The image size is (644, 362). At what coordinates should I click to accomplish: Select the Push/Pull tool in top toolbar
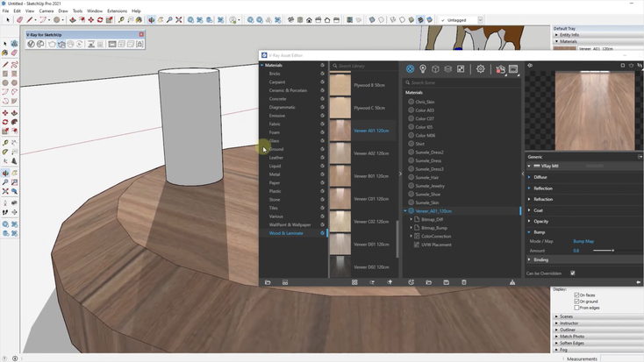[73, 19]
